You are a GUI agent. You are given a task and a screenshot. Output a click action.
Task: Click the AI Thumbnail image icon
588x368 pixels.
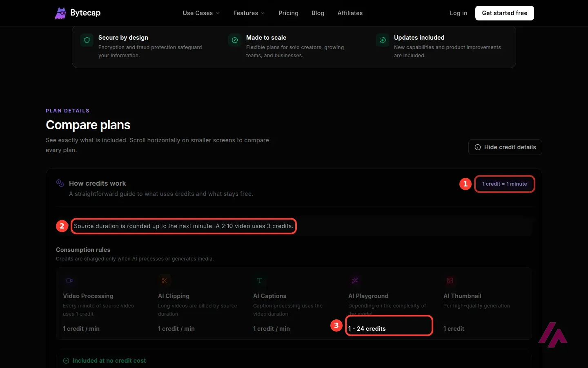coord(450,280)
